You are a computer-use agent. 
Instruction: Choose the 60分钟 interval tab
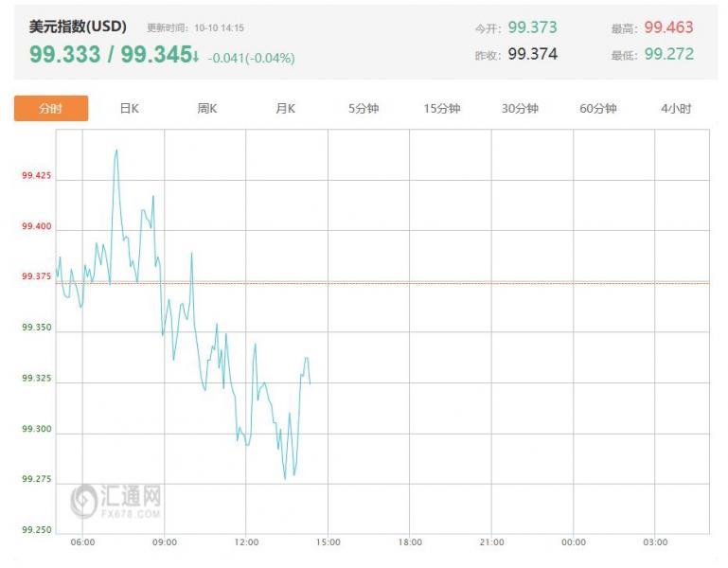pos(598,109)
